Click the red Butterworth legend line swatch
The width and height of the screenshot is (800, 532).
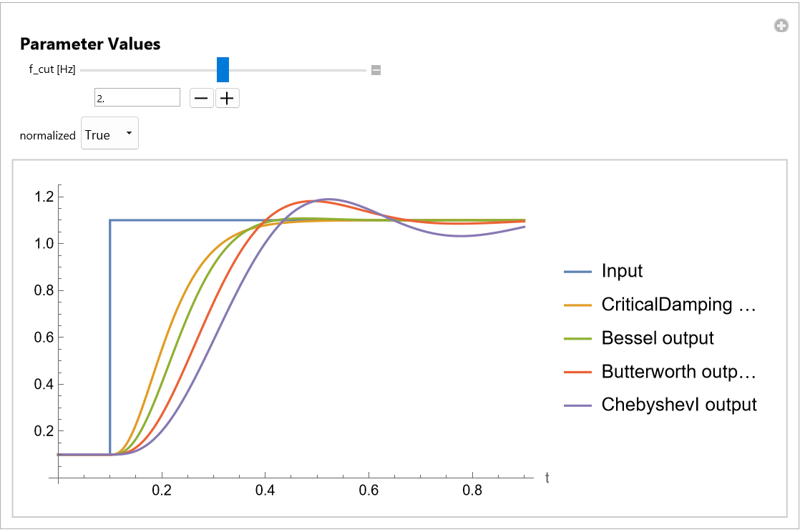tap(578, 372)
